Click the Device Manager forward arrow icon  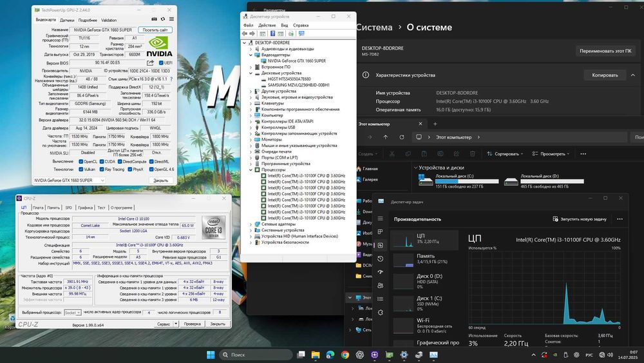click(252, 34)
